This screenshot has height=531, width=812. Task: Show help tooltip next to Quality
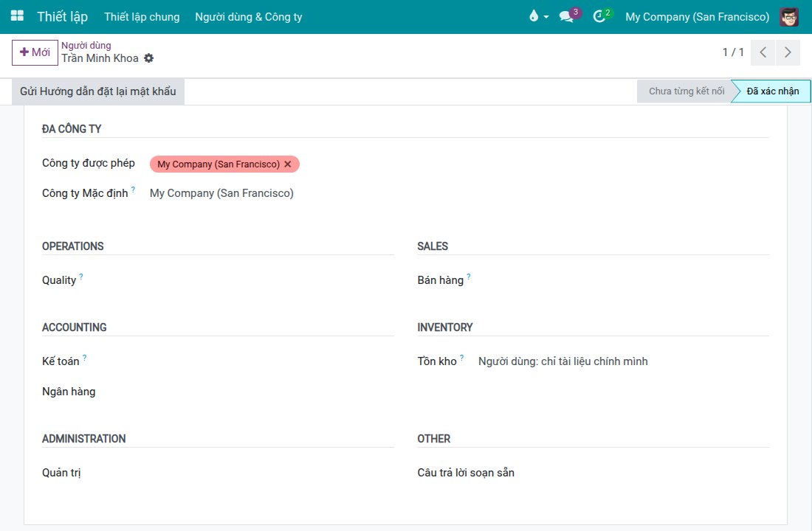81,277
